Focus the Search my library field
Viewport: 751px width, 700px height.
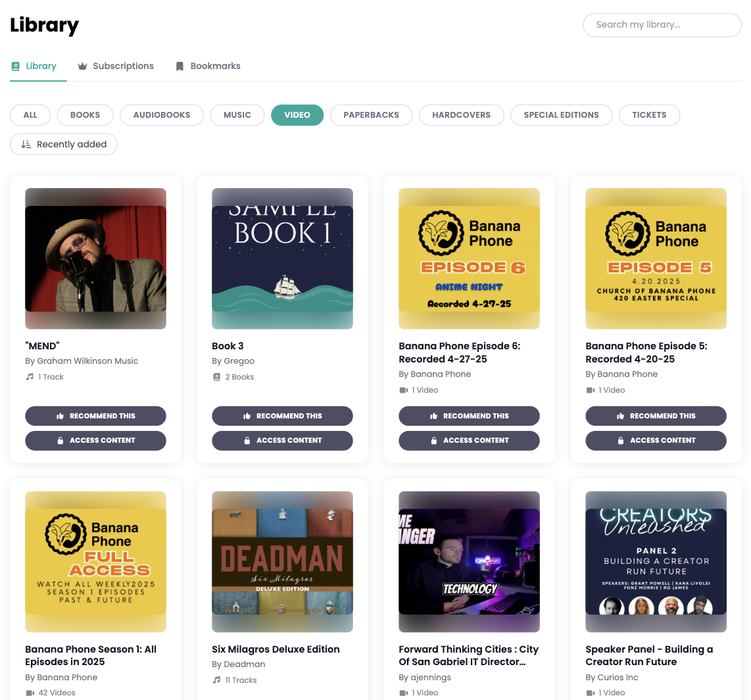[x=662, y=25]
